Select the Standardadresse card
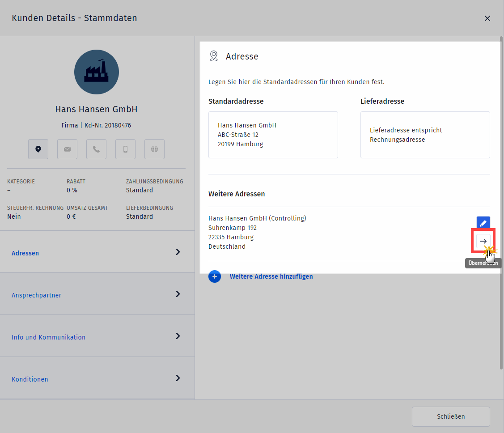The height and width of the screenshot is (433, 504). 273,135
